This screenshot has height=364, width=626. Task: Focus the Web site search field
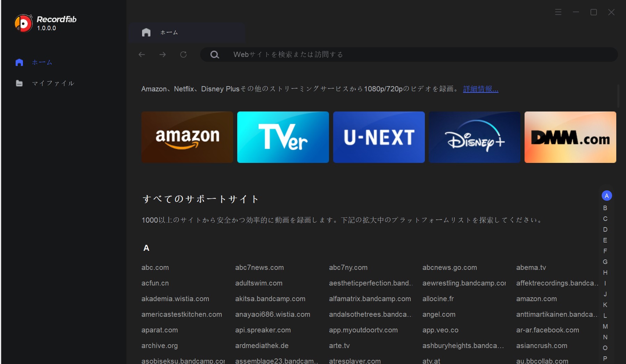[x=409, y=55]
